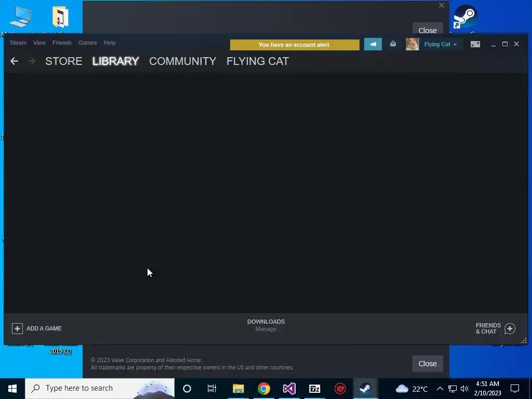
Task: Dismiss background window with top X icon
Action: pos(442,5)
